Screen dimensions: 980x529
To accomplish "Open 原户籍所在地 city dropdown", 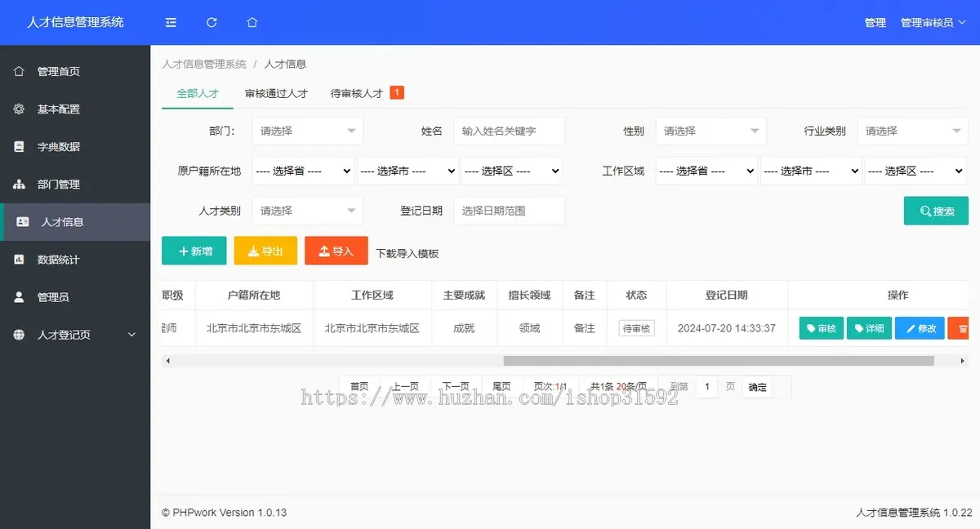I will point(408,171).
